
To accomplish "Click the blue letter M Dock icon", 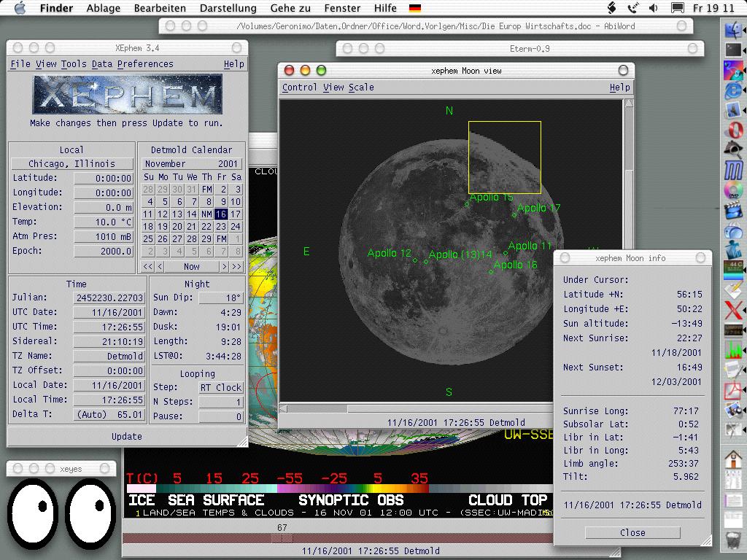I will (x=734, y=170).
